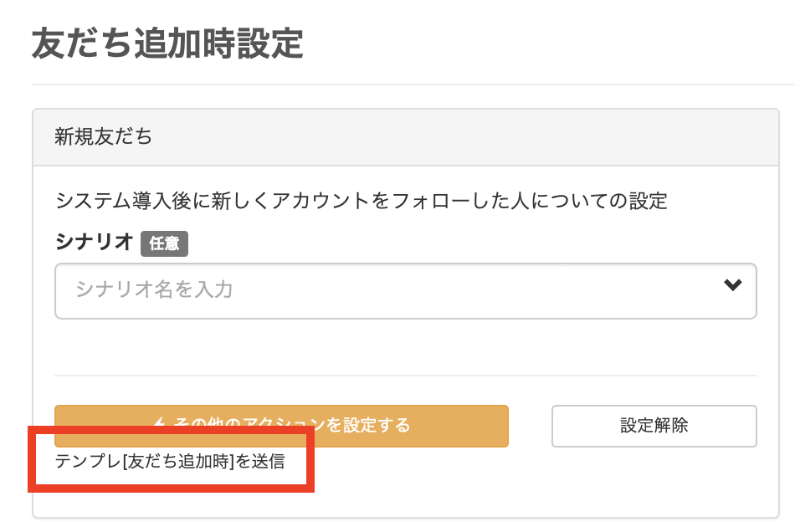795x532 pixels.
Task: Click the システム導入後に description sentence
Action: click(361, 201)
